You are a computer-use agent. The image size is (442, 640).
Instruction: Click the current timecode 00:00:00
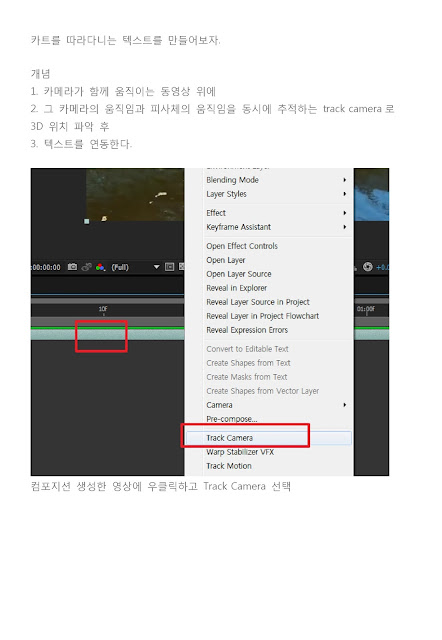click(46, 267)
